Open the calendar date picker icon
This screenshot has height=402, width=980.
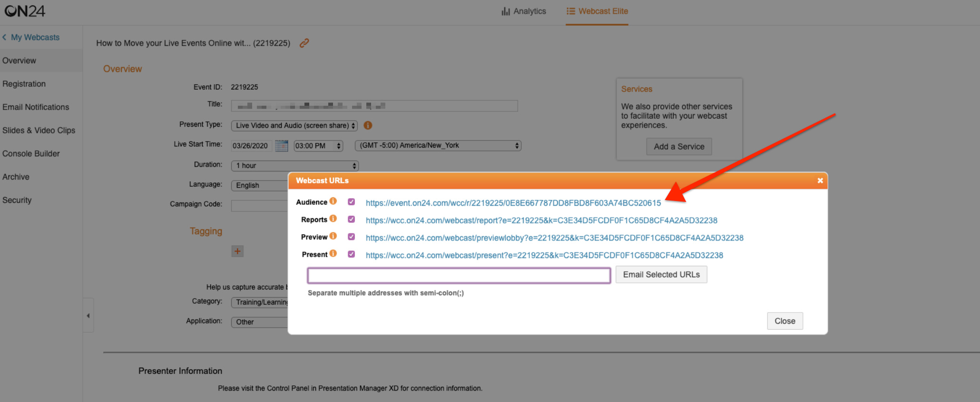[282, 146]
